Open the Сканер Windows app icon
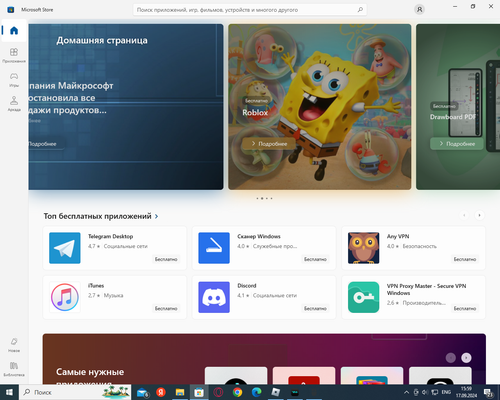The width and height of the screenshot is (500, 400). coord(214,248)
